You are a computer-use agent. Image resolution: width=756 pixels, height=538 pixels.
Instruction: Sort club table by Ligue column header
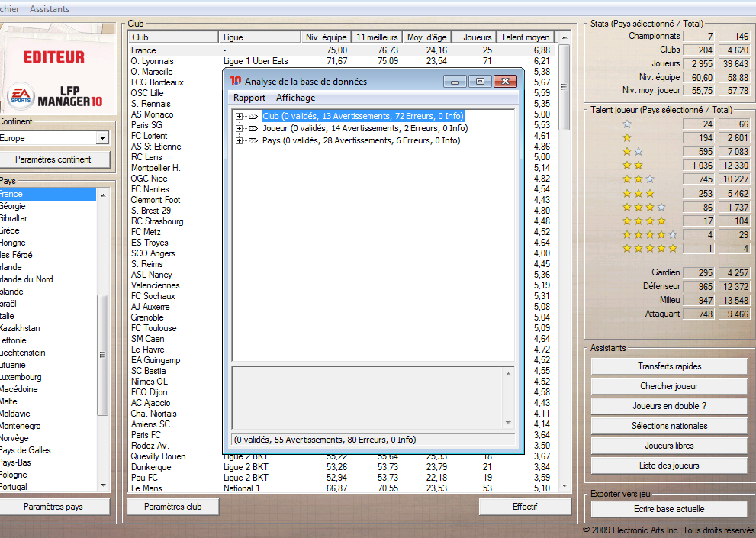point(259,37)
